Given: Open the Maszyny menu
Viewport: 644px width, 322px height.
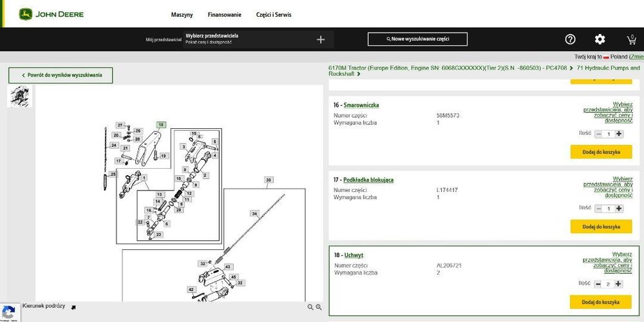Looking at the screenshot, I should (182, 15).
